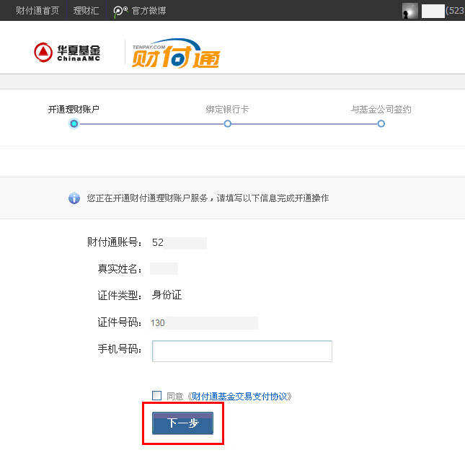The height and width of the screenshot is (476, 465).
Task: Open the 理财汇 menu item
Action: [x=86, y=11]
